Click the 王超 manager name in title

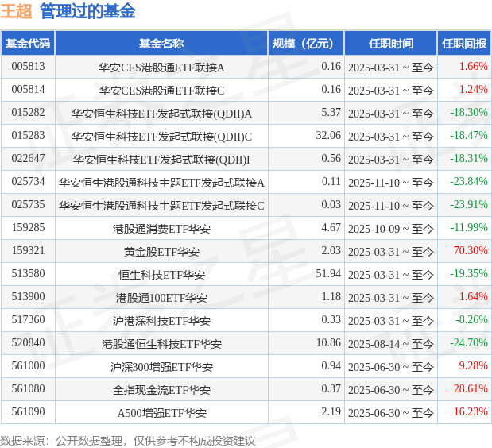click(x=16, y=11)
